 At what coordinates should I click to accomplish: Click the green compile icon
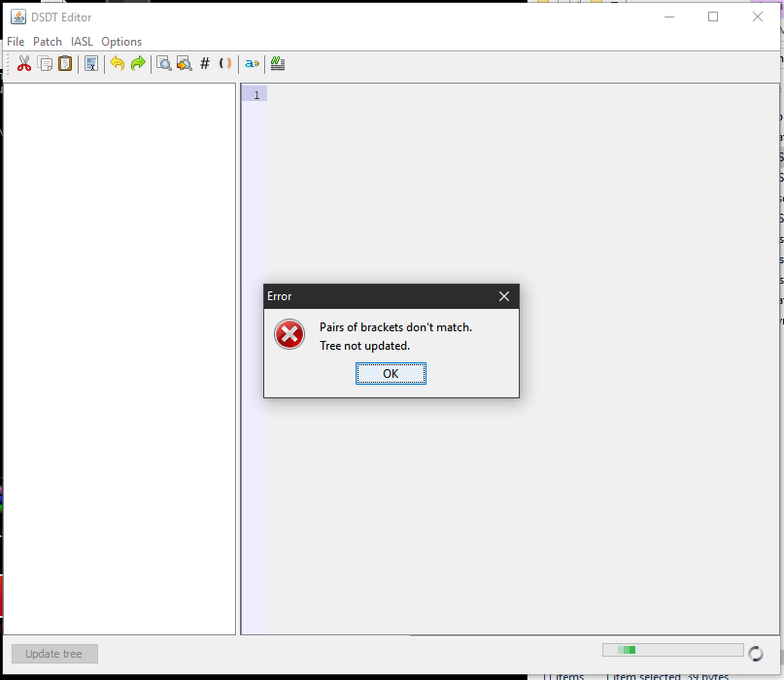(x=278, y=64)
